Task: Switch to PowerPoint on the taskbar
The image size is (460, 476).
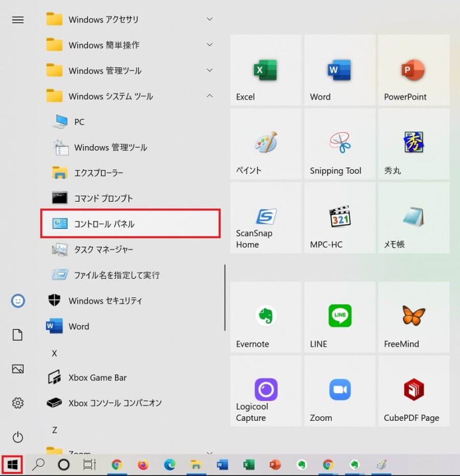Action: point(275,465)
